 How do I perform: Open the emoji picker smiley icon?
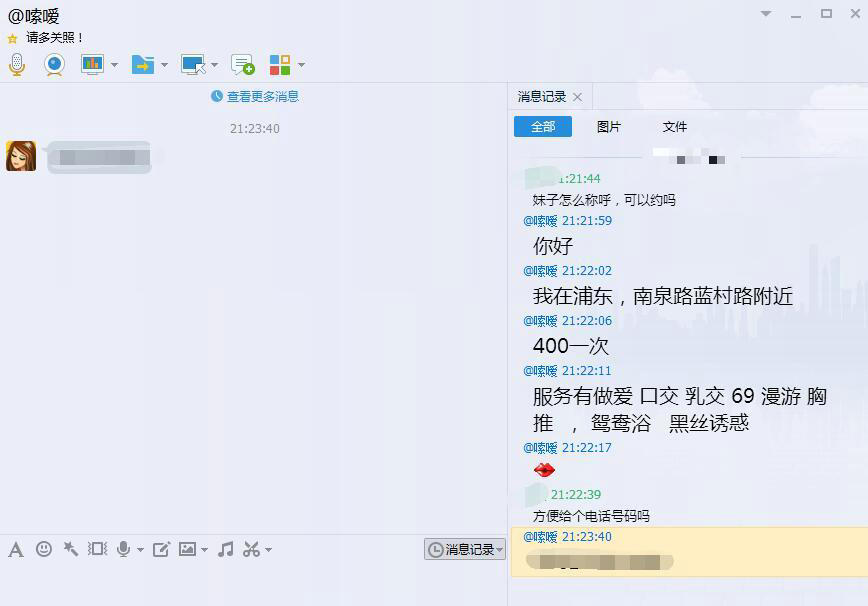(43, 549)
